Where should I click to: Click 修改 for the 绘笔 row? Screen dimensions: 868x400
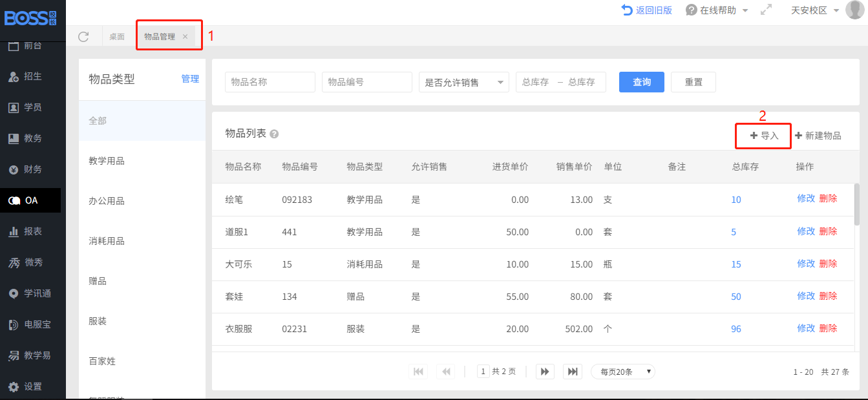[806, 198]
